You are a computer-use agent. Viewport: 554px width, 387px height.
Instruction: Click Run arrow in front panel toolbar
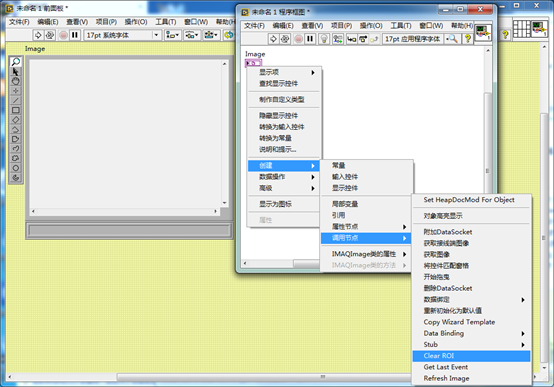[x=38, y=35]
